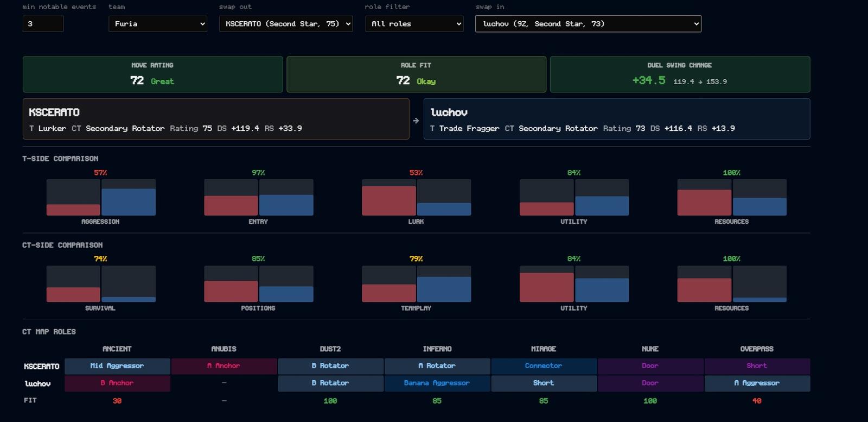Open the luchov player card

(x=617, y=119)
